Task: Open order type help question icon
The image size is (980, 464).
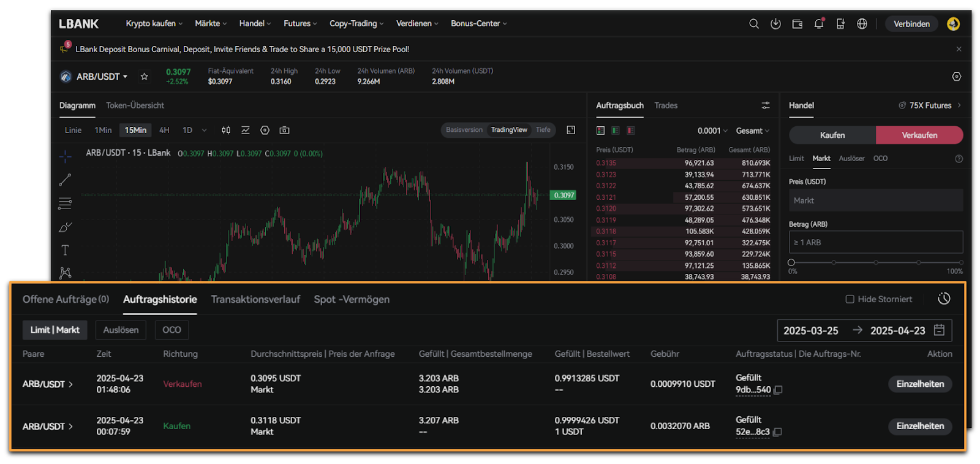Action: 959,159
